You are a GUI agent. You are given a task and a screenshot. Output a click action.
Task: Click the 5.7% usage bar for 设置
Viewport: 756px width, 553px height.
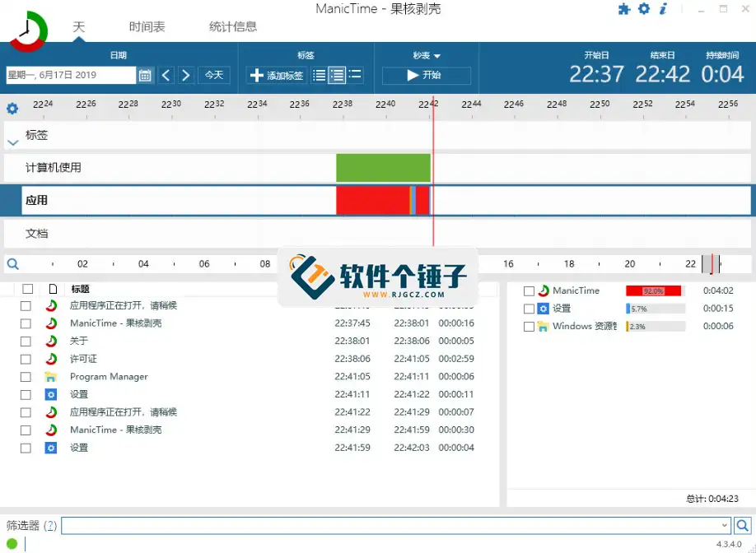[x=656, y=309]
